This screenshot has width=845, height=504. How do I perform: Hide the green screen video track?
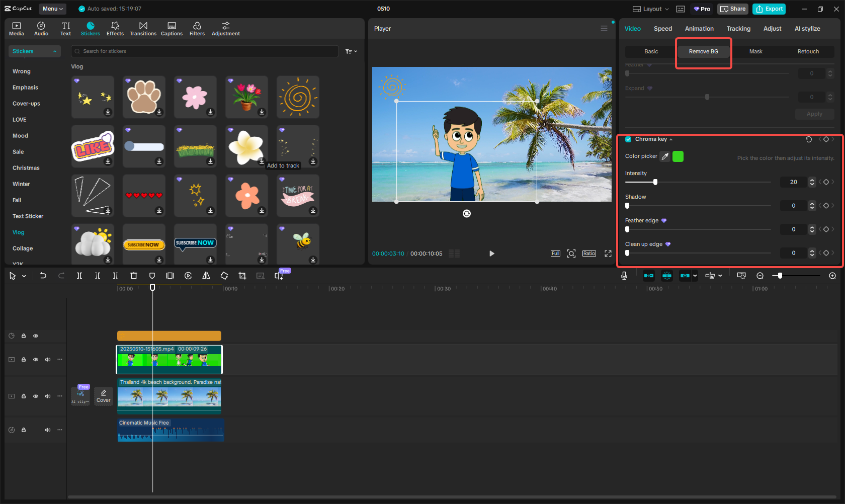click(x=36, y=360)
